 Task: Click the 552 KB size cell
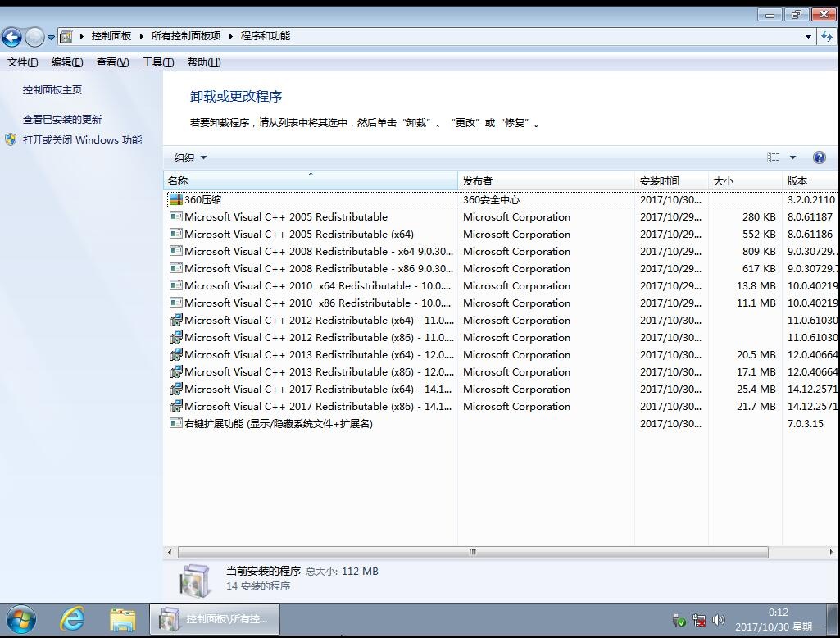pos(759,235)
